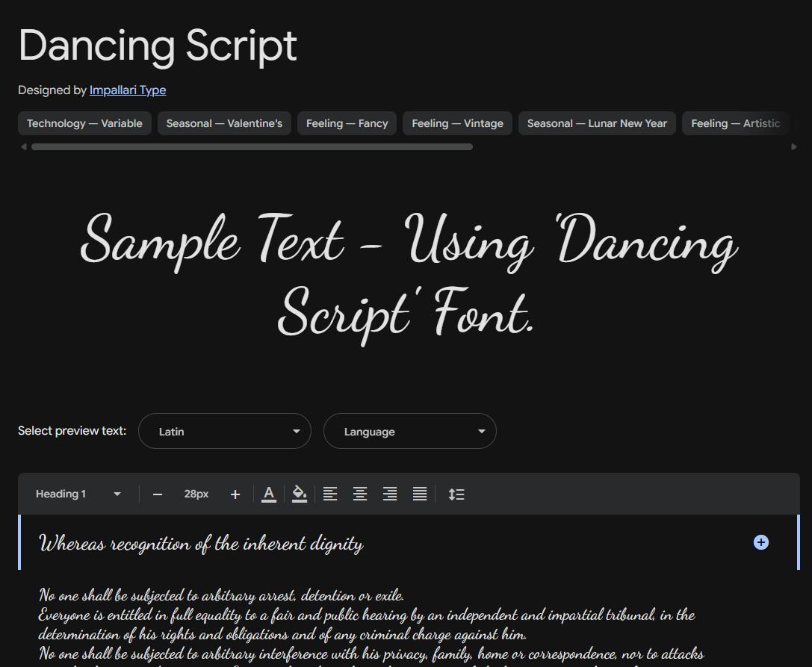Click the 'Everyone is entitled in full equality' line
The height and width of the screenshot is (667, 812).
point(367,615)
